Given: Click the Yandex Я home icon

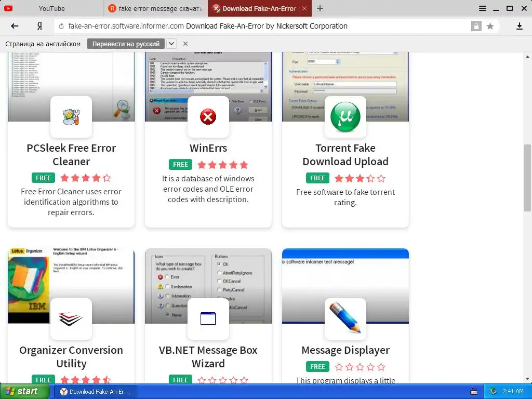Looking at the screenshot, I should [x=39, y=26].
